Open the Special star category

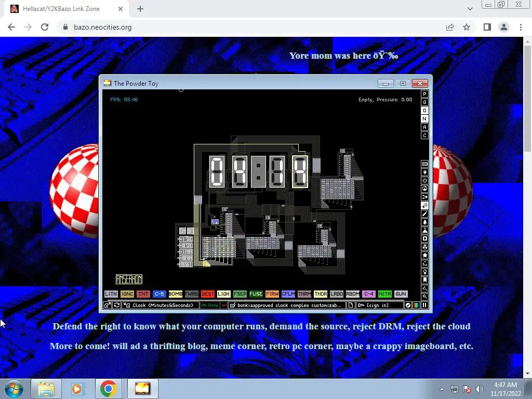[424, 255]
